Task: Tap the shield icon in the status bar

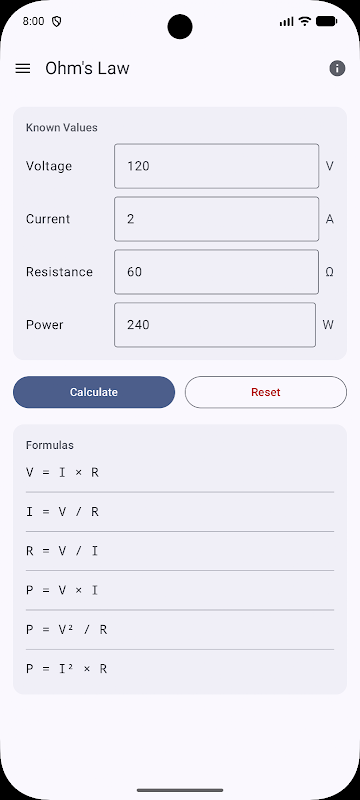Action: [x=57, y=21]
